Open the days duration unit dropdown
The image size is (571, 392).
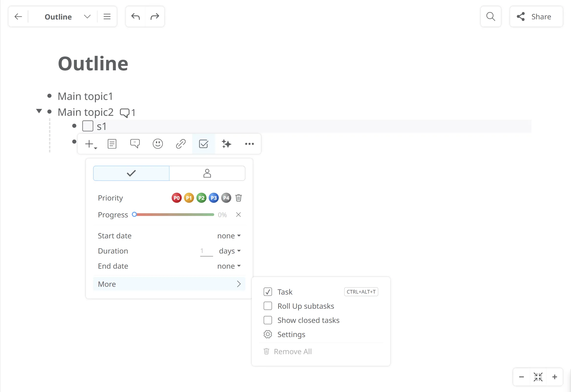tap(230, 251)
